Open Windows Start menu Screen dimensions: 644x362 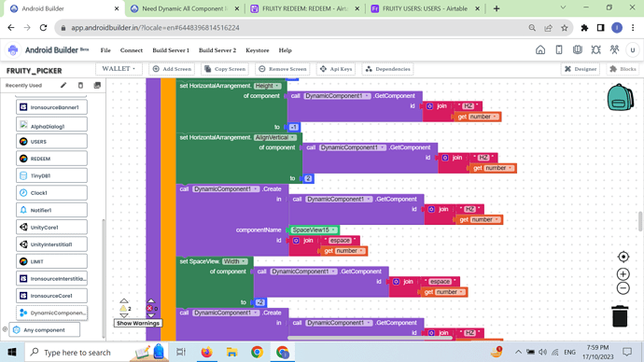(x=12, y=352)
